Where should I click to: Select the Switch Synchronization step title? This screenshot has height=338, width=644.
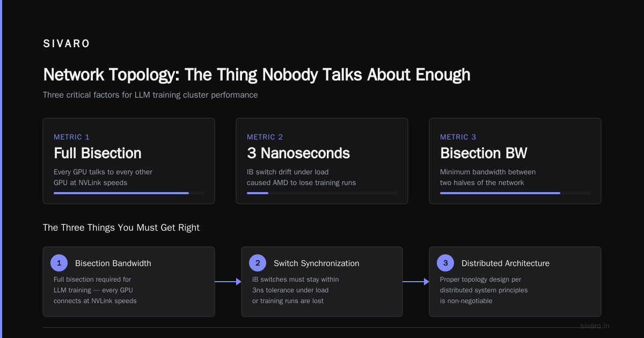[317, 263]
